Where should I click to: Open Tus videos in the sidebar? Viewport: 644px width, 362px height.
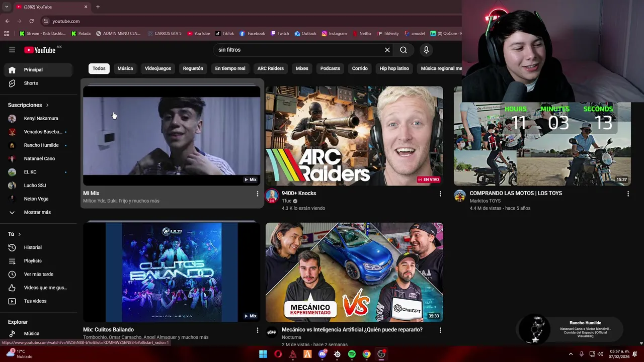point(38,301)
